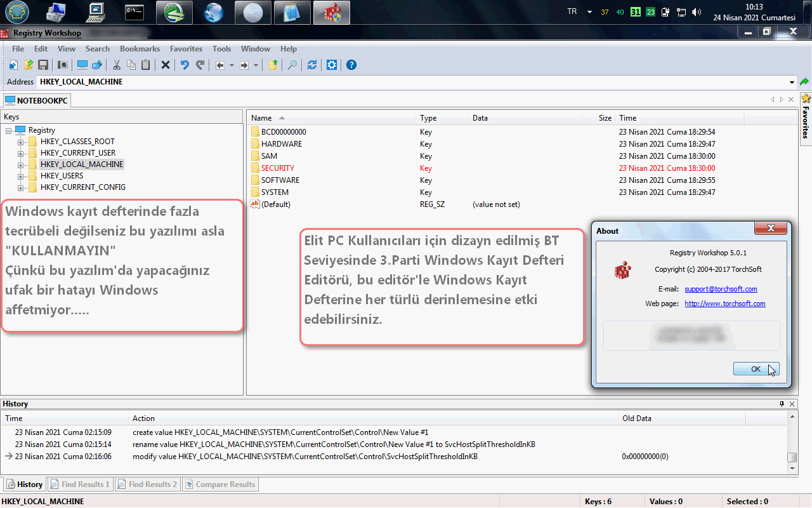Expand the HKEY_LOCAL_MACHINE tree node

click(21, 164)
